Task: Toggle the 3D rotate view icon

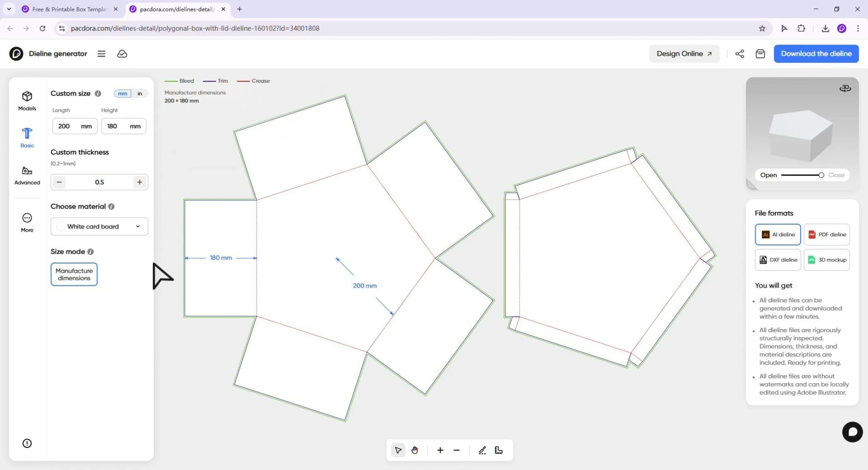Action: click(x=845, y=88)
